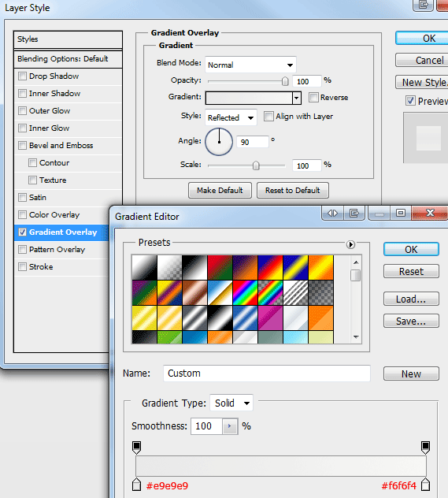The image size is (448, 498).
Task: Click Cancel in Layer Style dialog
Action: pyautogui.click(x=422, y=60)
